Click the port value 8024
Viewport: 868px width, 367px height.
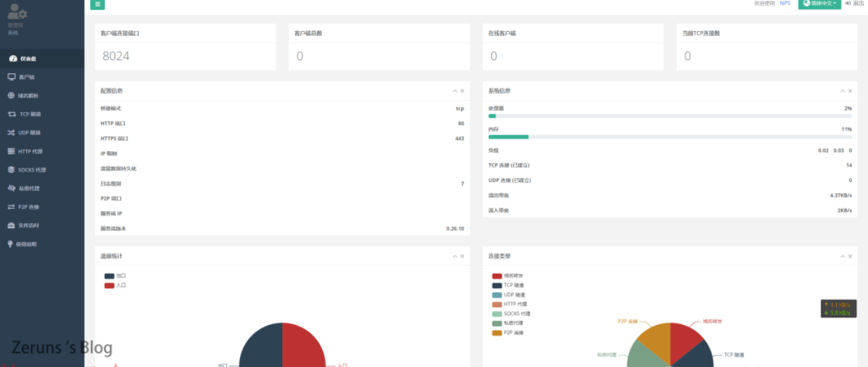[116, 56]
